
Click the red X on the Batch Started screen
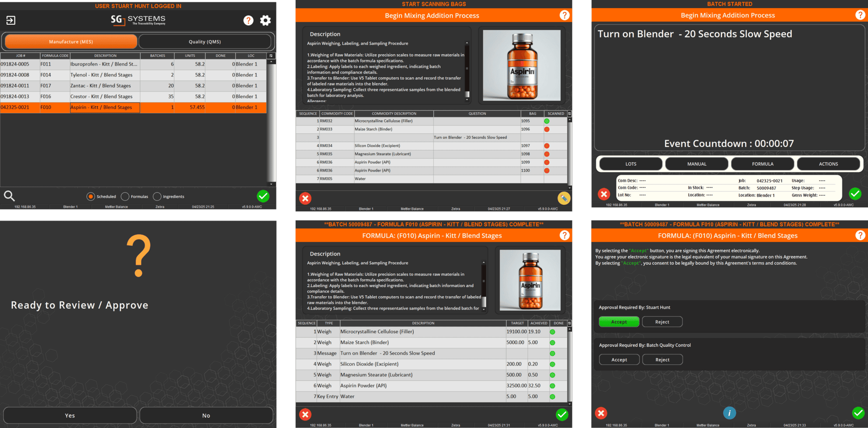pyautogui.click(x=604, y=194)
